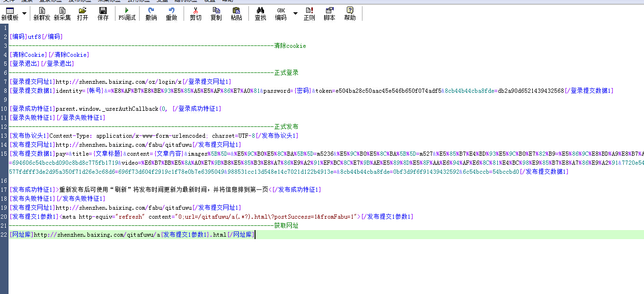Expand the 新模板 dropdown arrow

[x=23, y=14]
